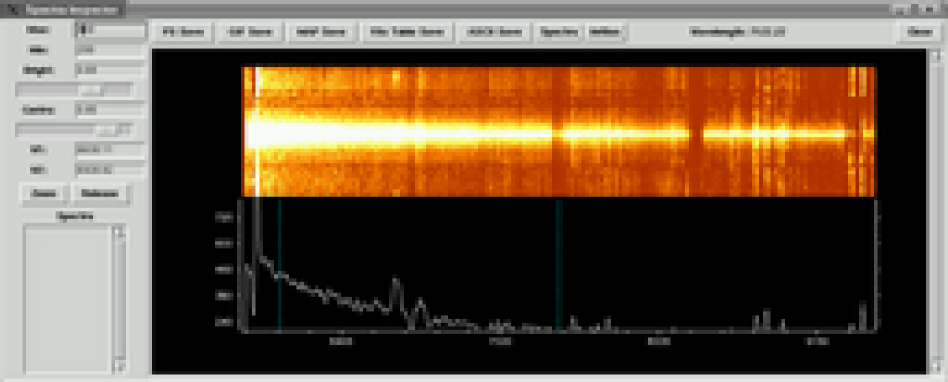The width and height of the screenshot is (948, 382).
Task: Click the Spectra list's scroll-up arrow
Action: [120, 231]
